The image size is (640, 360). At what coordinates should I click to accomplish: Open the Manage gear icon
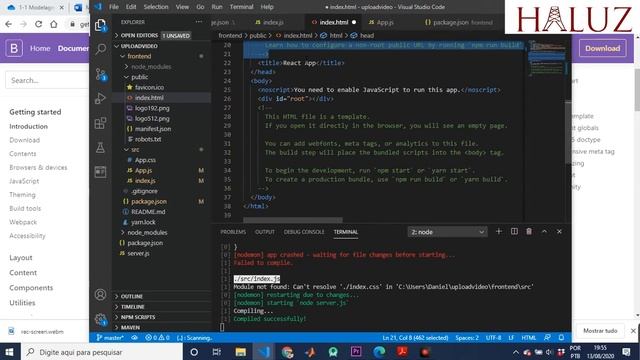[x=100, y=319]
